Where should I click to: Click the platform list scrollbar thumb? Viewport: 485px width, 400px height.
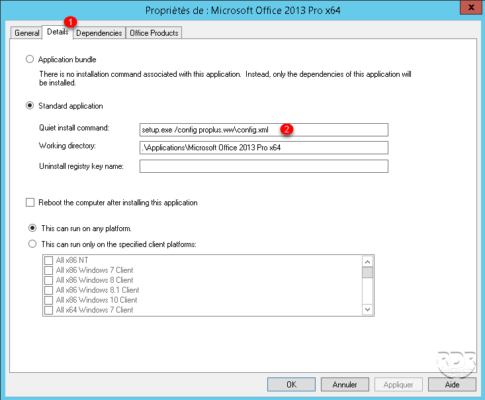tap(367, 272)
